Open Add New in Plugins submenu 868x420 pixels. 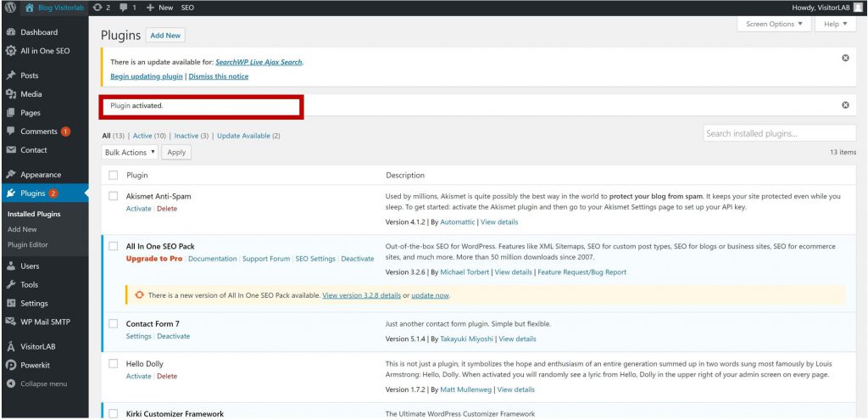[x=22, y=229]
